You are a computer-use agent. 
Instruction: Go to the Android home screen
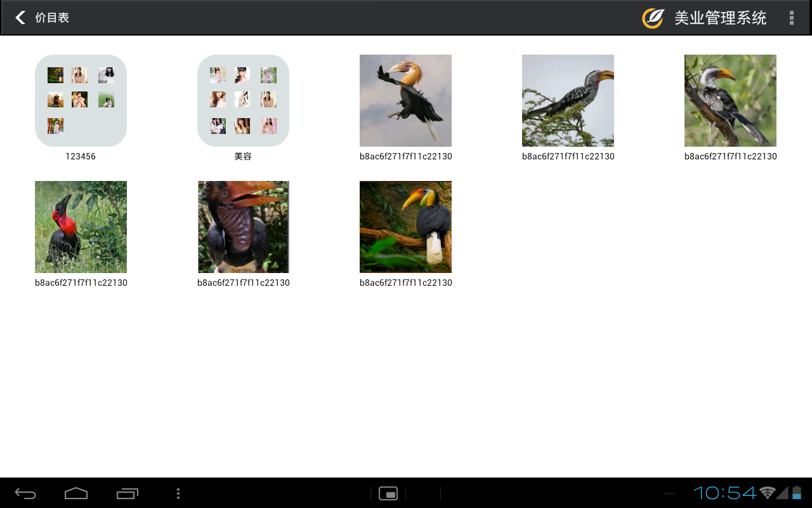(x=76, y=493)
